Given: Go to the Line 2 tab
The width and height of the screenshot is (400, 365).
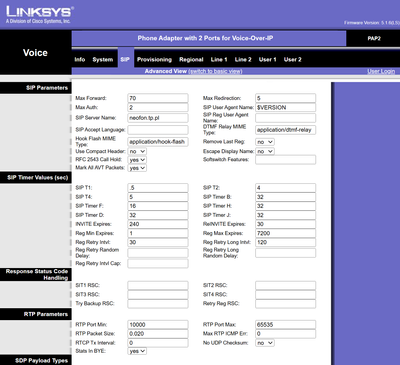Looking at the screenshot, I should (x=243, y=60).
